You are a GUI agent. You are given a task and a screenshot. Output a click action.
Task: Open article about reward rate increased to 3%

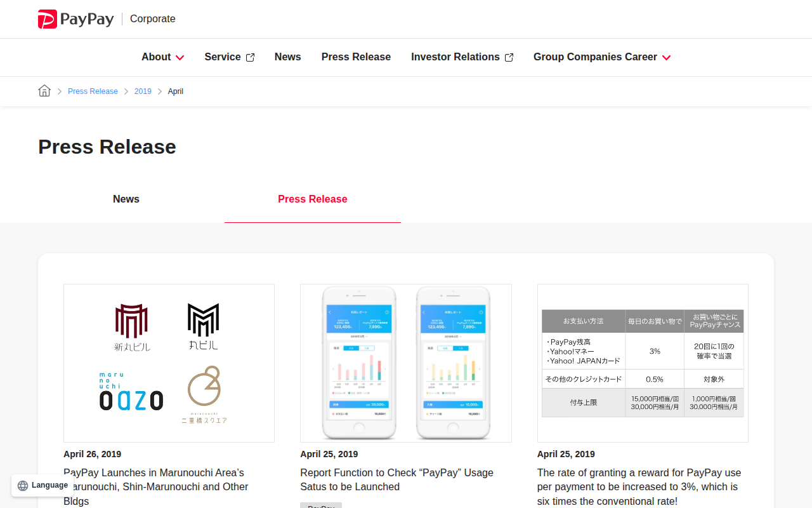click(x=639, y=487)
